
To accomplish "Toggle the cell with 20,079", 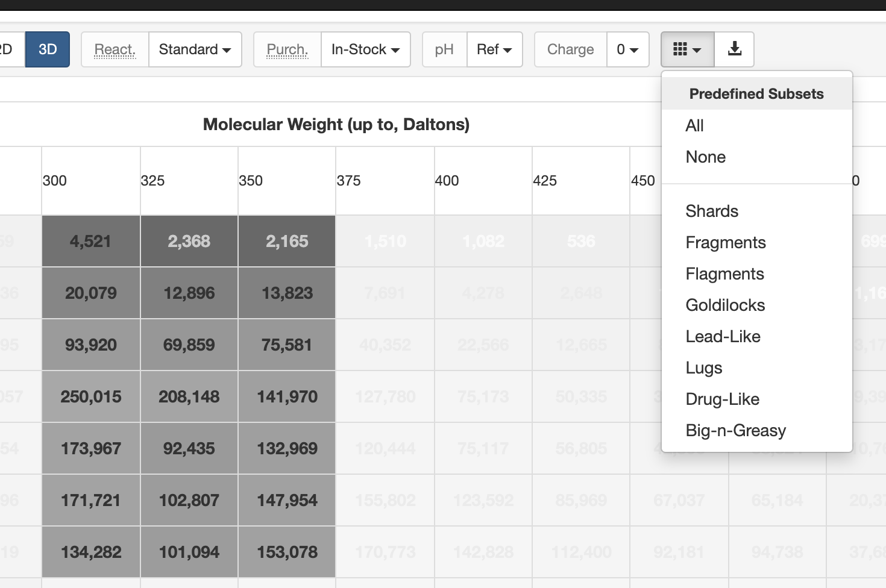I will (x=91, y=293).
